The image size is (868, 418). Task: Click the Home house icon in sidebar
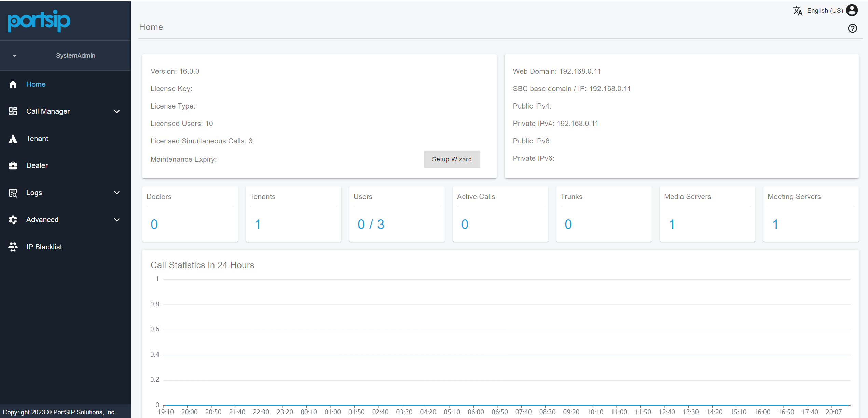(13, 84)
